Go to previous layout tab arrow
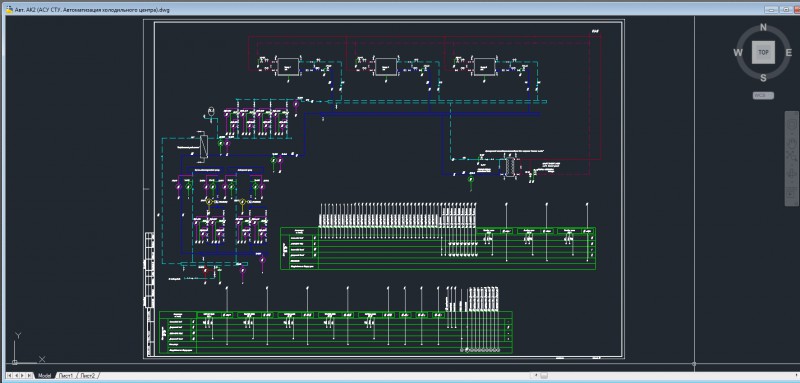The image size is (800, 383). (16, 376)
